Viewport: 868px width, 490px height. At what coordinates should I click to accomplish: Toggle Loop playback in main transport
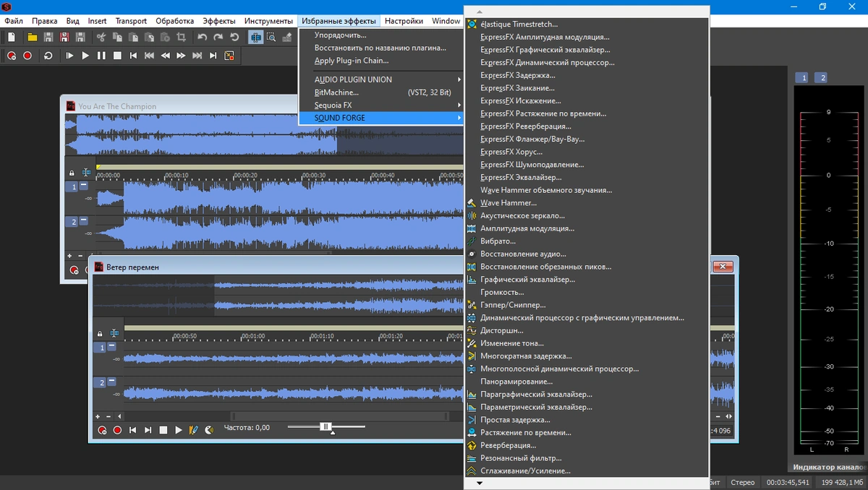click(x=48, y=56)
